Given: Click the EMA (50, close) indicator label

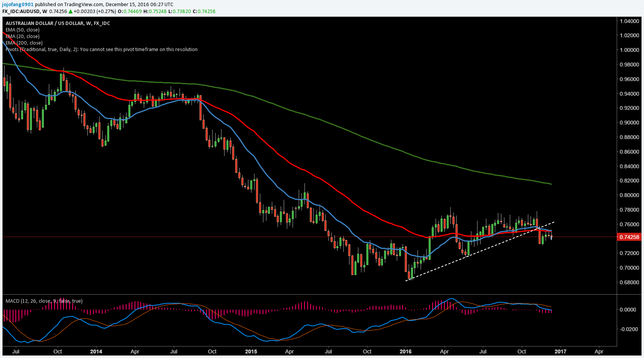Looking at the screenshot, I should point(23,30).
